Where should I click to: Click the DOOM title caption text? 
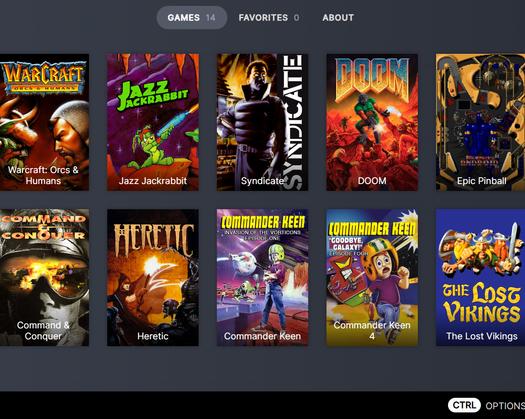tap(372, 181)
